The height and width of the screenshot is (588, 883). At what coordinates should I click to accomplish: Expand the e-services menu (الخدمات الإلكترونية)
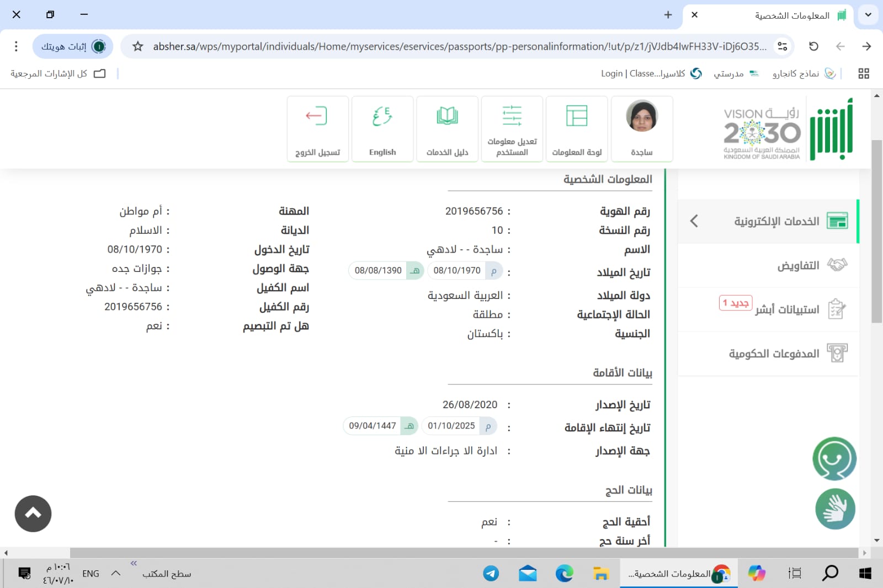click(768, 221)
